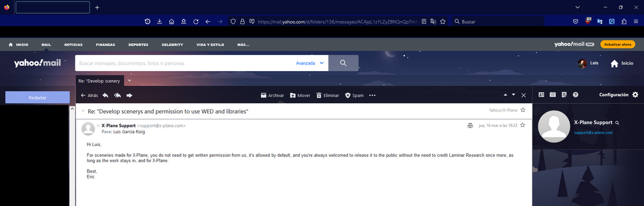This screenshot has width=644, height=206.
Task: Open FINANZAS in the Yahoo top bar
Action: (106, 44)
